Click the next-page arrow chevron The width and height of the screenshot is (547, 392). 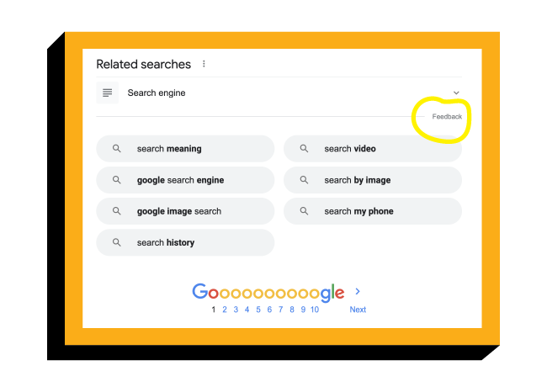click(x=358, y=291)
